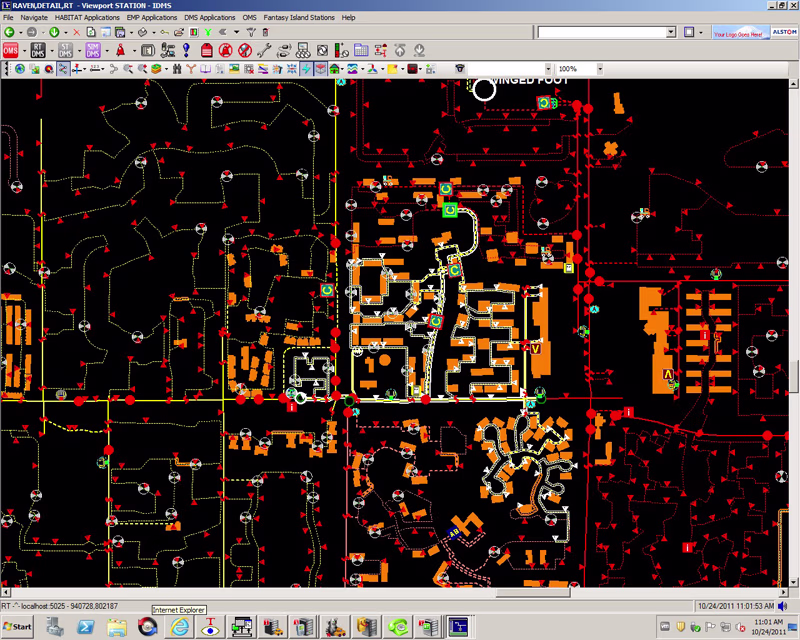This screenshot has height=640, width=800.
Task: Click the empty address input field
Action: click(x=602, y=32)
